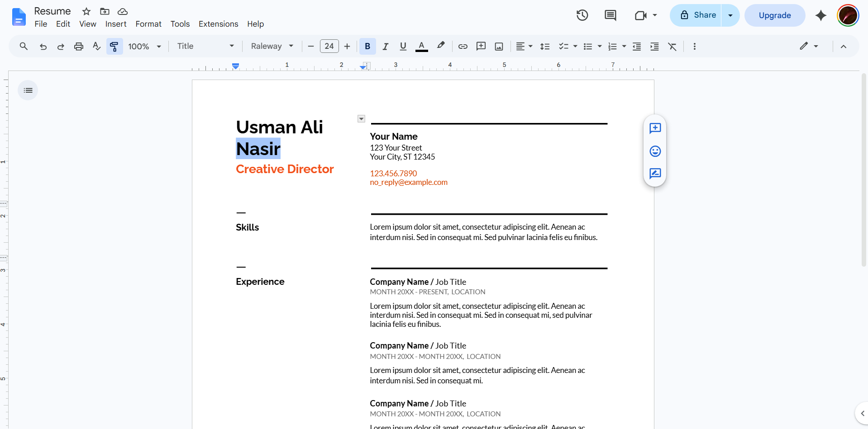Move the document to a folder
868x429 pixels.
click(105, 11)
